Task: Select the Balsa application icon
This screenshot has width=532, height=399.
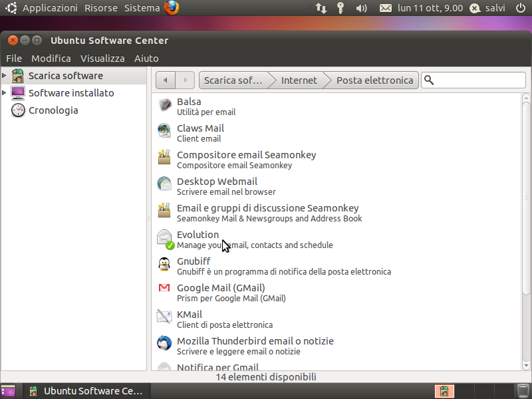Action: 164,106
